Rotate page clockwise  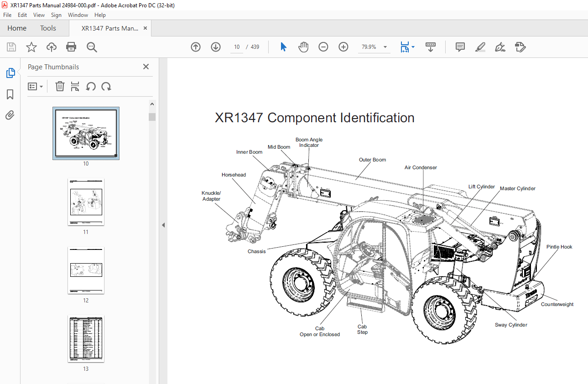point(106,86)
